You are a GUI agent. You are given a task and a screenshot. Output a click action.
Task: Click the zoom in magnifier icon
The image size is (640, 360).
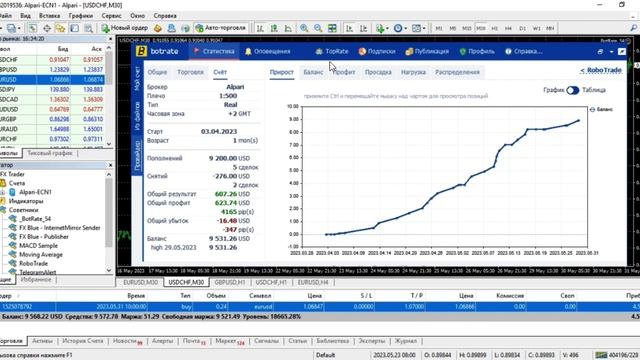[x=304, y=28]
